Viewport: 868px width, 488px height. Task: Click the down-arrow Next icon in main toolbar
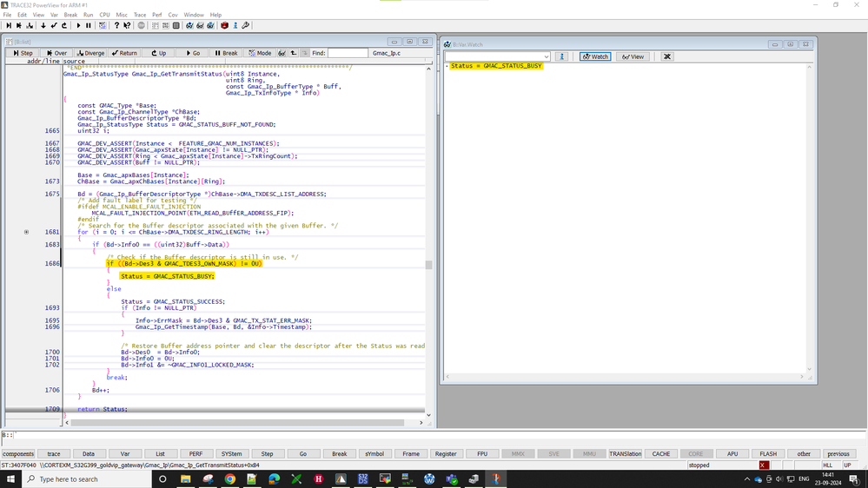(x=43, y=25)
